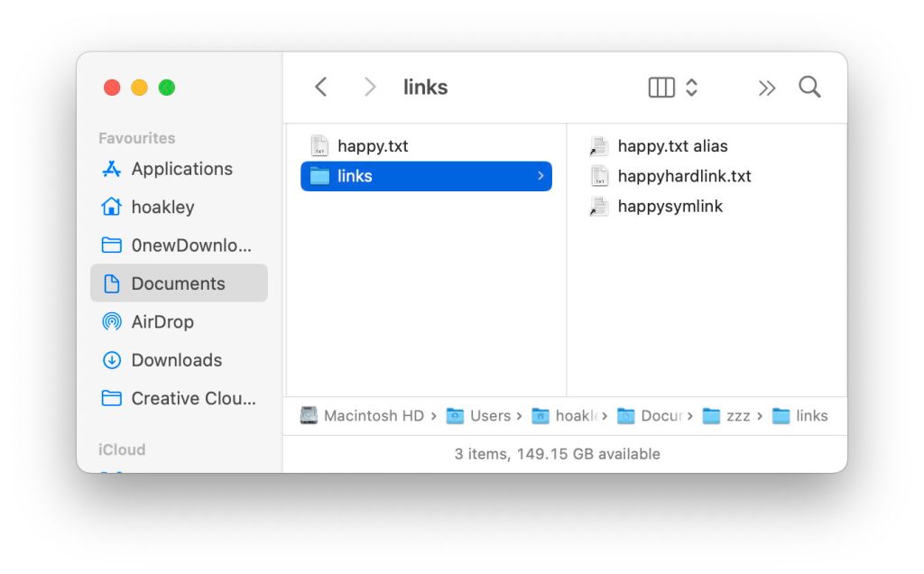Click the happysymlink file icon
Viewport: 924px width, 574px height.
598,207
